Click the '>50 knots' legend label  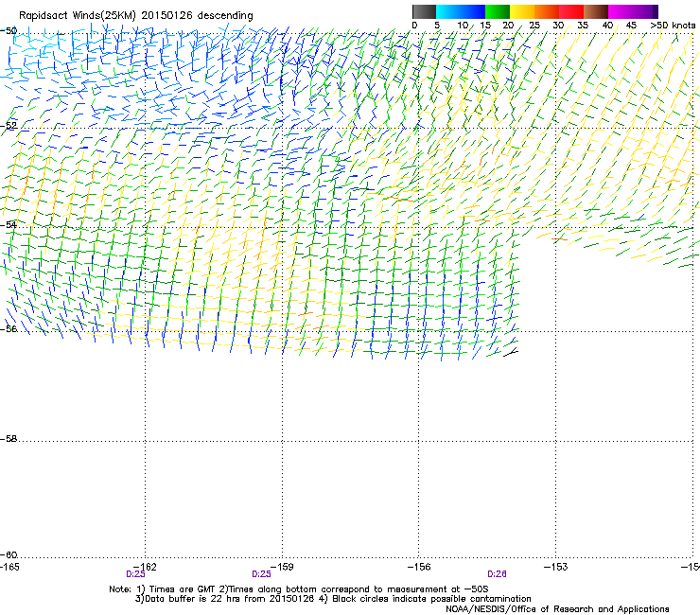pyautogui.click(x=673, y=26)
